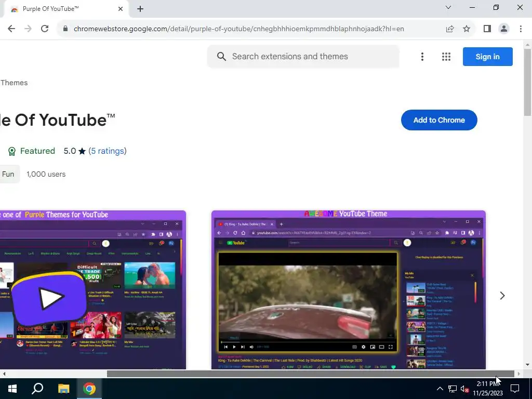The height and width of the screenshot is (399, 532).
Task: Open the Windows Start menu
Action: click(x=12, y=389)
